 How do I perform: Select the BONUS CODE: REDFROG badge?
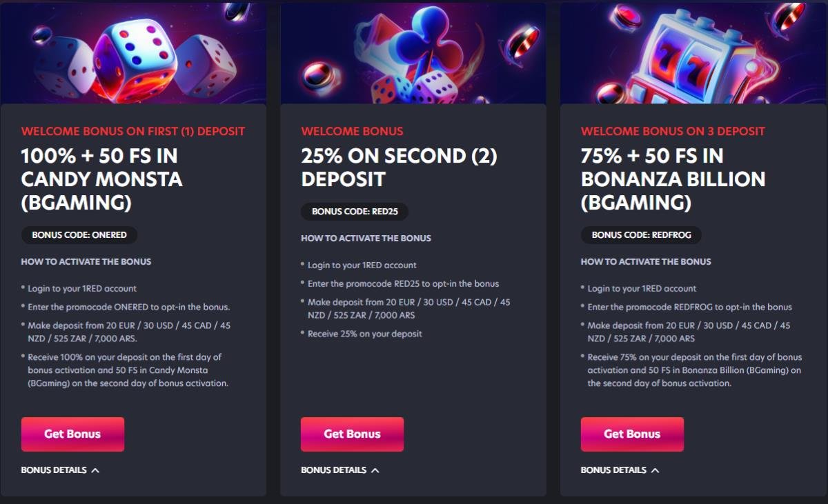(x=641, y=234)
